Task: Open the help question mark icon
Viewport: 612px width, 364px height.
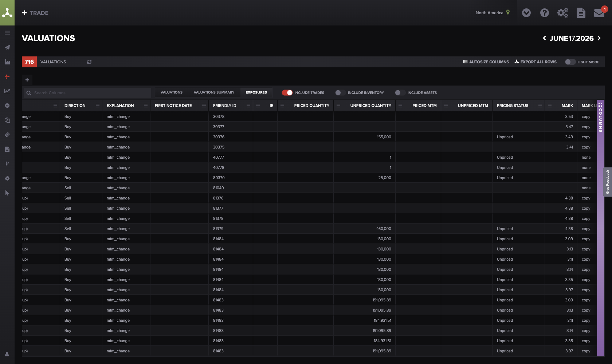Action: [545, 13]
